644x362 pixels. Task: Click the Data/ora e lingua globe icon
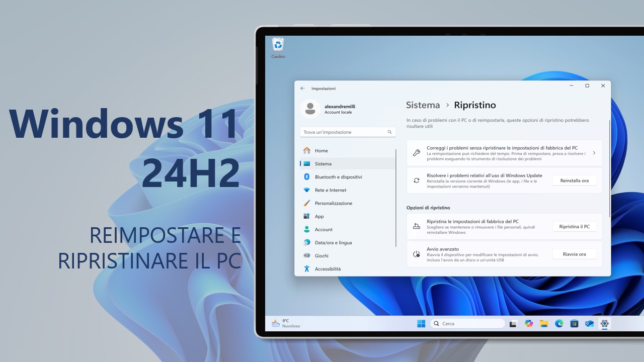(306, 242)
